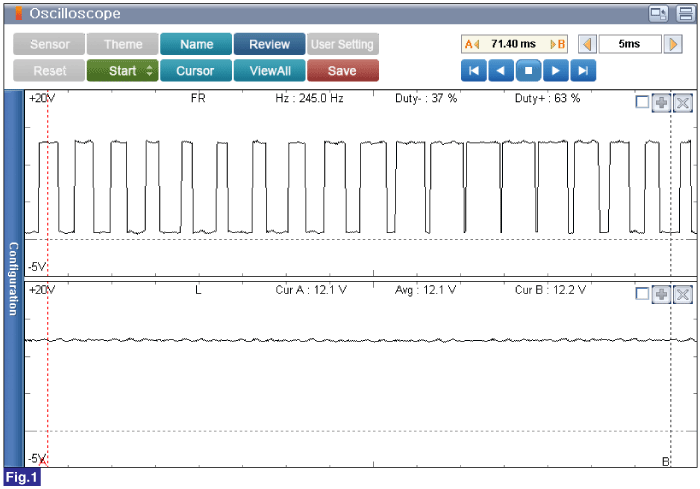700x489 pixels.
Task: Jump to the first recorded frame
Action: click(474, 71)
